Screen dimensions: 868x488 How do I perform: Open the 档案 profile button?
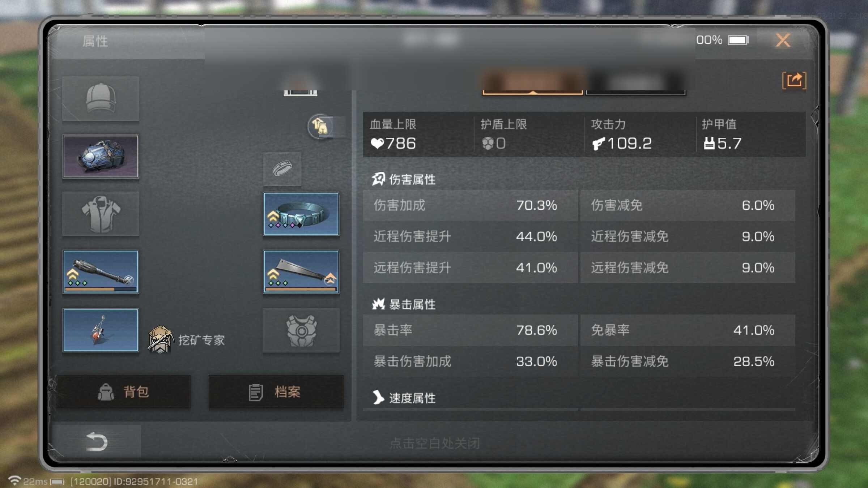click(276, 392)
